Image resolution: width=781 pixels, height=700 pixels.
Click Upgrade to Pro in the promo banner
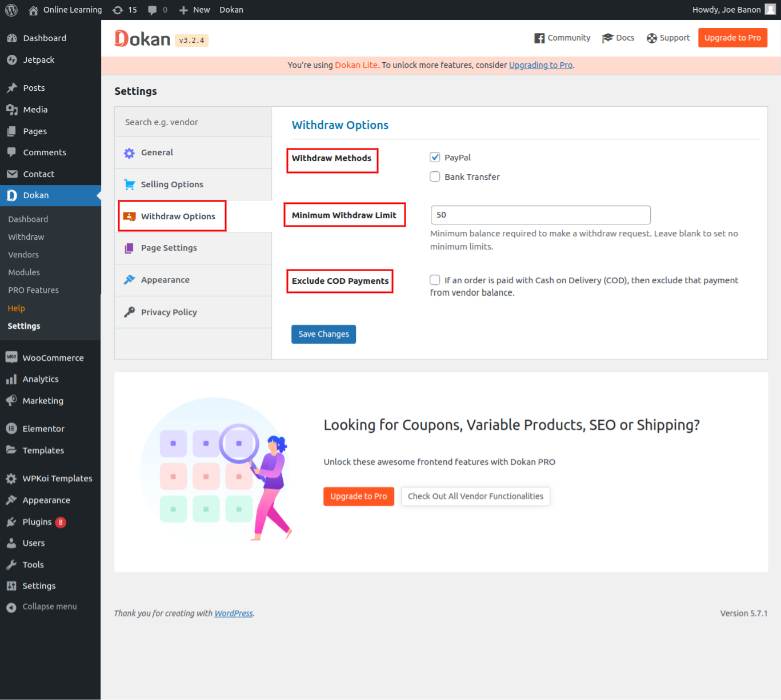tap(359, 496)
